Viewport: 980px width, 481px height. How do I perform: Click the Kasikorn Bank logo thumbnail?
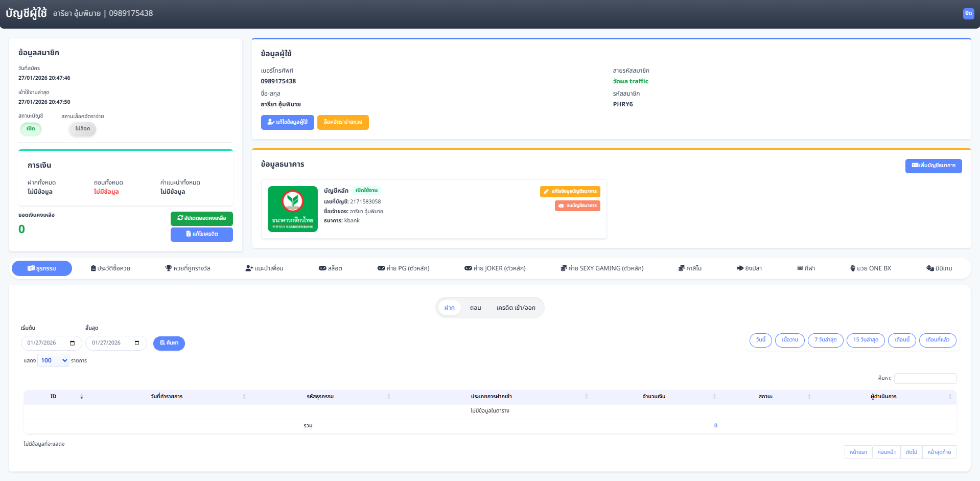pyautogui.click(x=292, y=209)
